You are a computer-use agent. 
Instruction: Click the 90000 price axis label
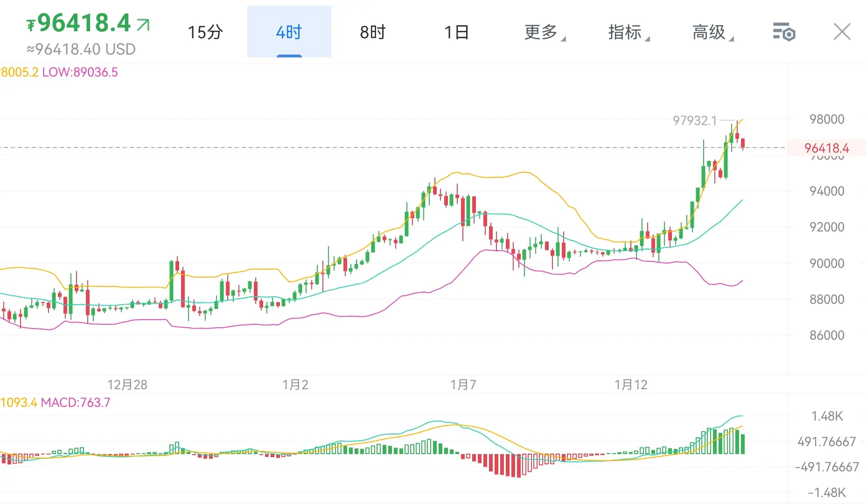click(827, 263)
